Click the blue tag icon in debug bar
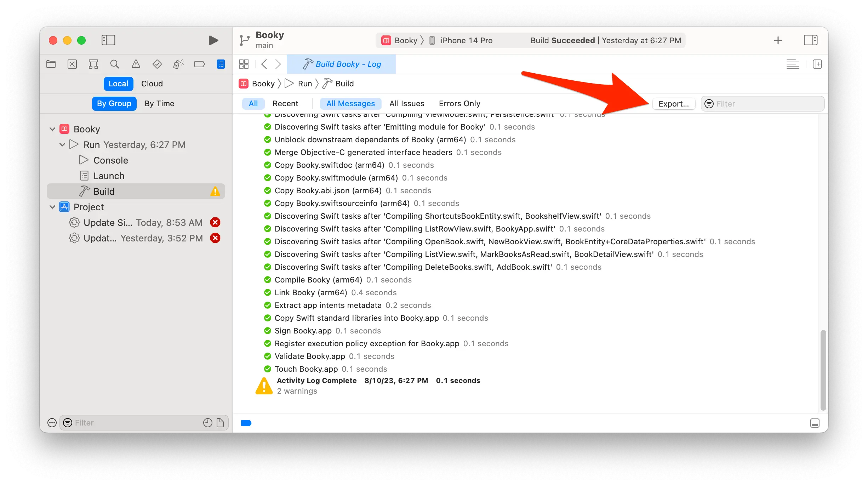This screenshot has width=868, height=485. 246,423
